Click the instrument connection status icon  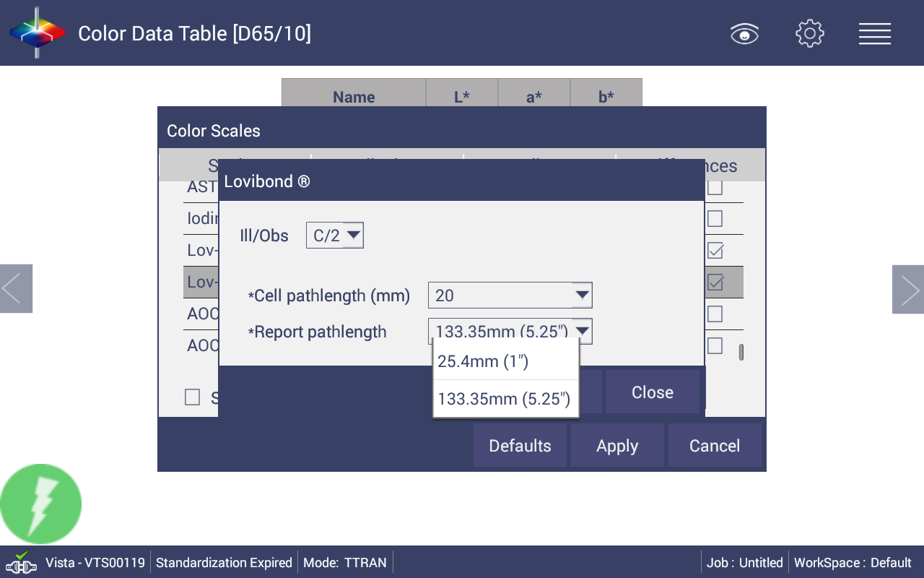click(x=21, y=563)
